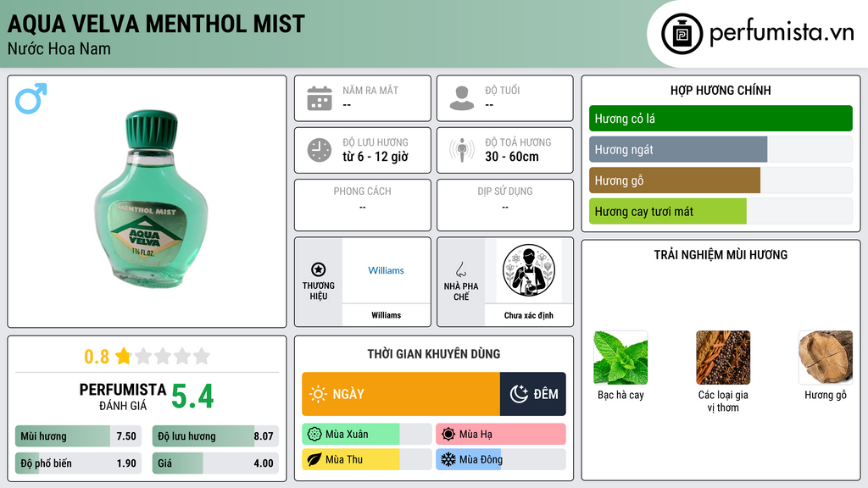
Task: Select the dark Đêm nighttime segment
Action: [x=533, y=394]
